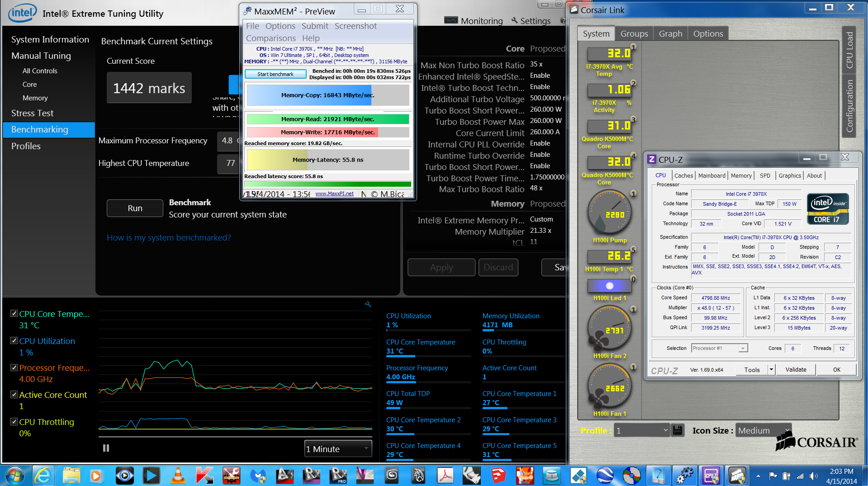The image size is (868, 486).
Task: Click the i7-3970X Avg Temp 32.0 display
Action: 609,54
